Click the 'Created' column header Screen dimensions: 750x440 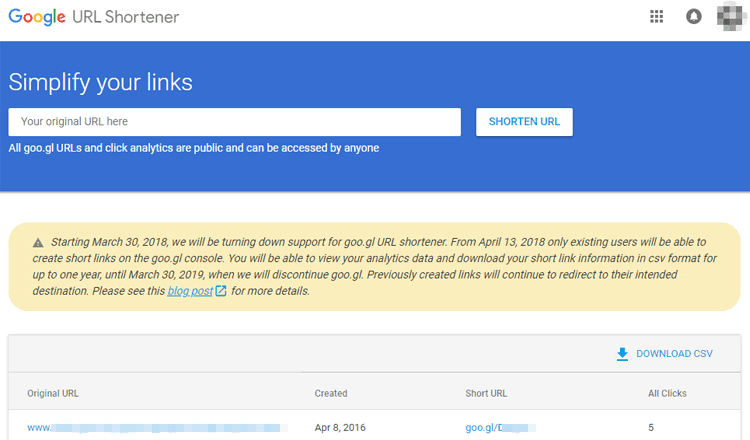[x=331, y=394]
